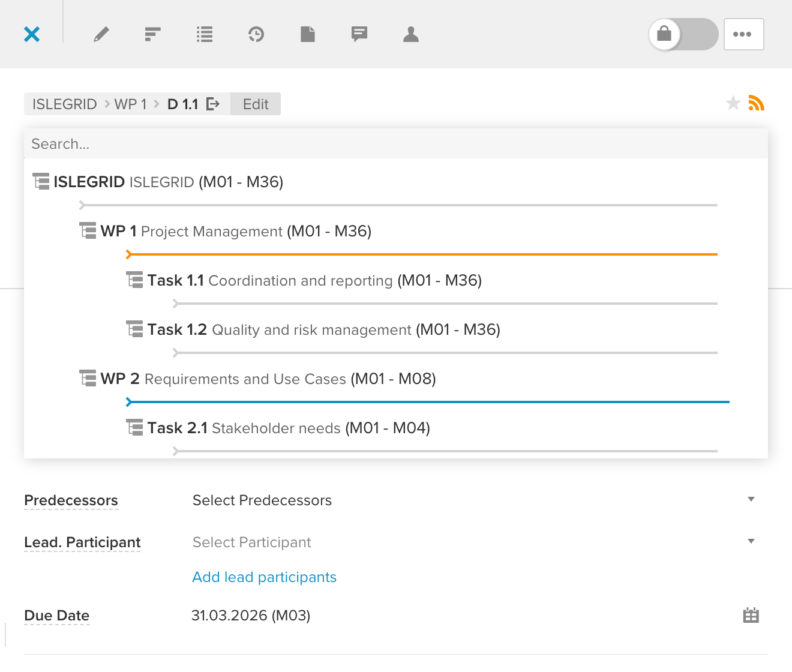Image resolution: width=792 pixels, height=672 pixels.
Task: Open the pencil edit tool
Action: coord(101,34)
